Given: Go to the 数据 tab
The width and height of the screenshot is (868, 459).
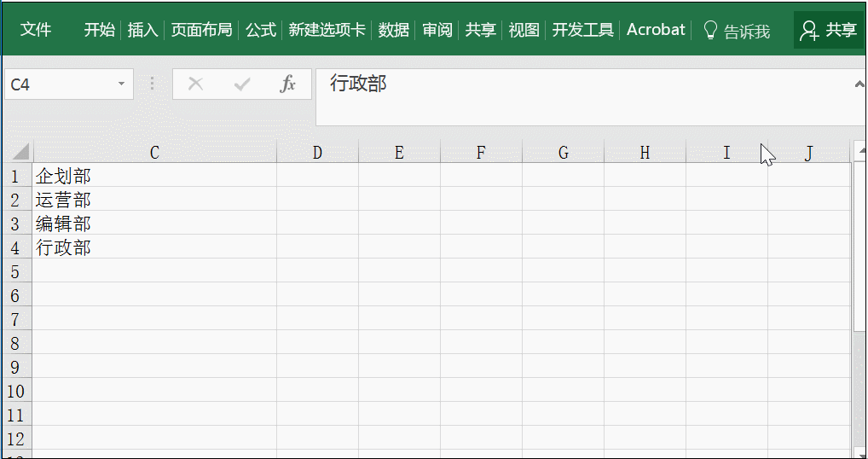Looking at the screenshot, I should pyautogui.click(x=394, y=31).
